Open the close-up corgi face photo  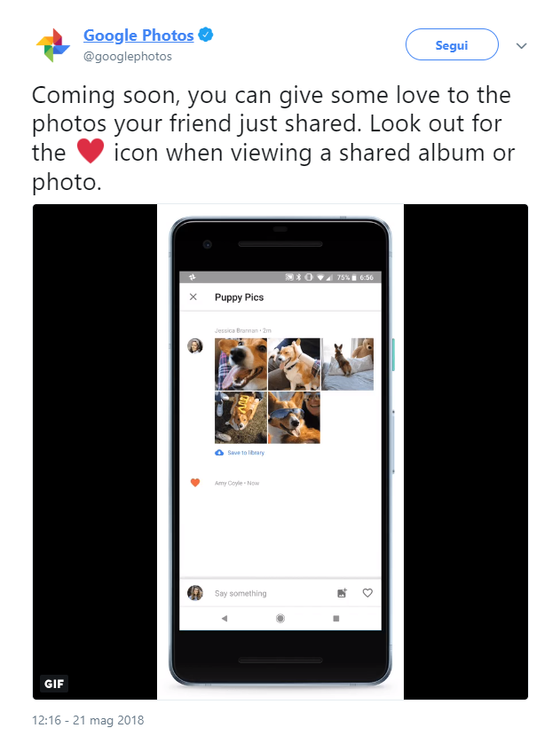point(241,364)
